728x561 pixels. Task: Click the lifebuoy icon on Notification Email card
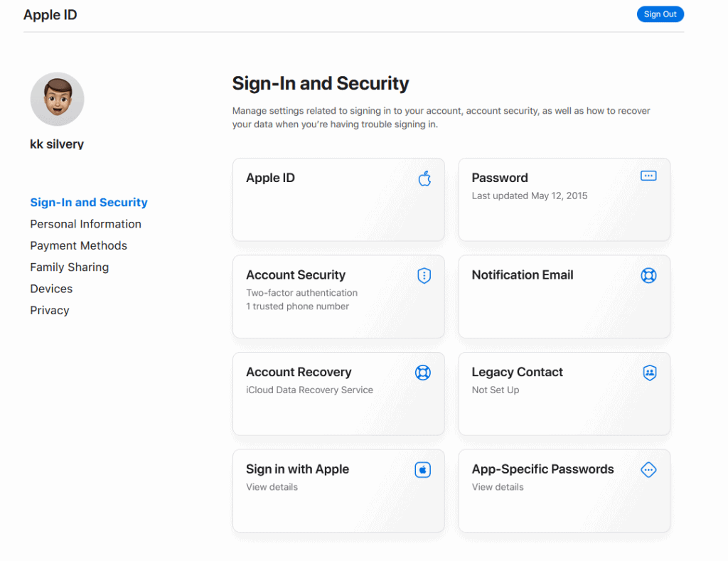pos(648,275)
